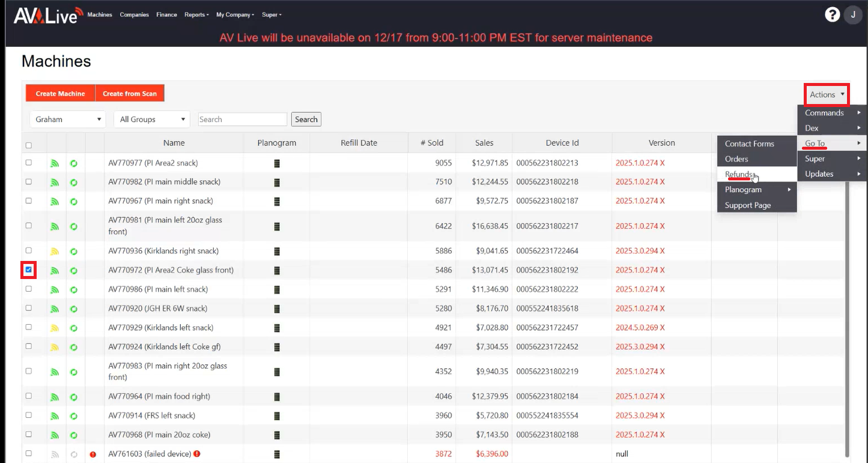Open the Graham company dropdown

(67, 119)
